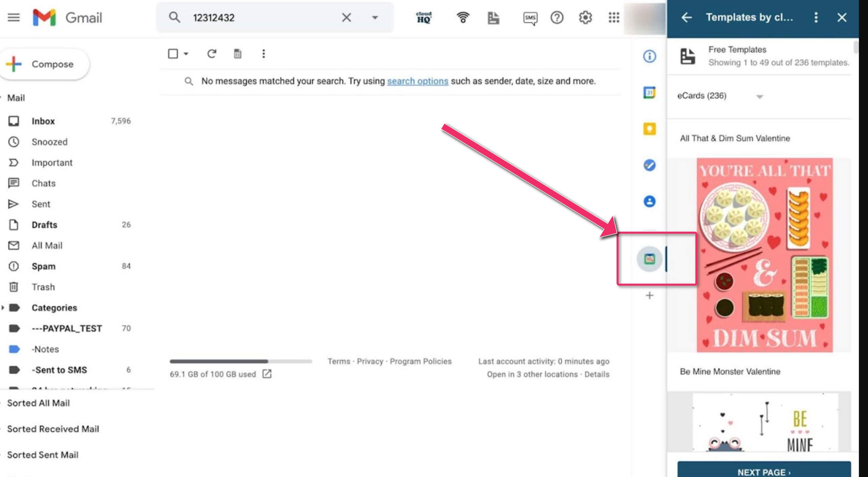Open Sorted Sent Mail section

click(x=43, y=455)
